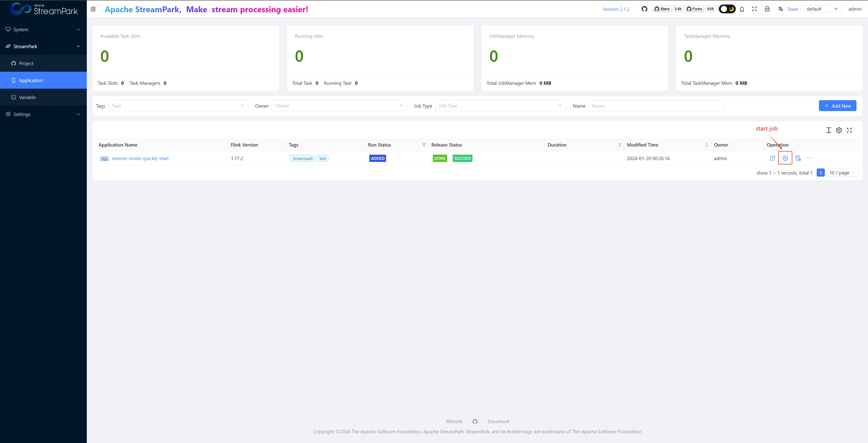Toggle the Run Status filter icon
Screen dimensions: 868x443
click(424, 145)
